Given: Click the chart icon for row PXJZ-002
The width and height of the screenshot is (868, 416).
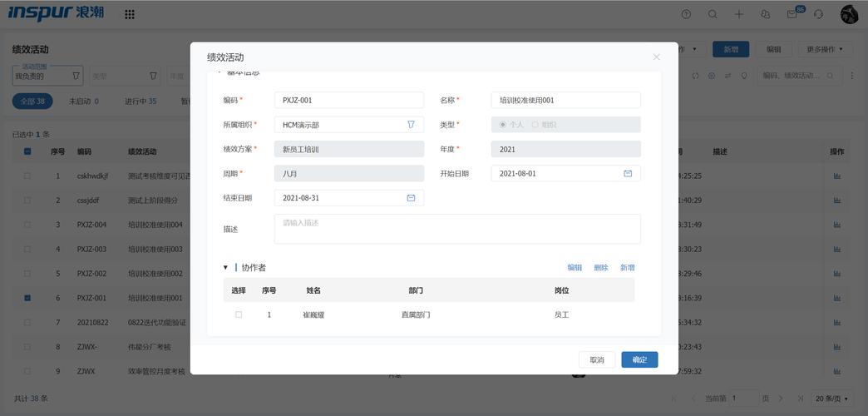Looking at the screenshot, I should (x=837, y=273).
